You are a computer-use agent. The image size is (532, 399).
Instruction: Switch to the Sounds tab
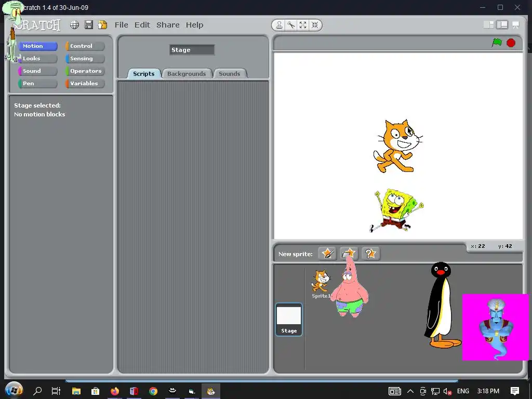(230, 74)
